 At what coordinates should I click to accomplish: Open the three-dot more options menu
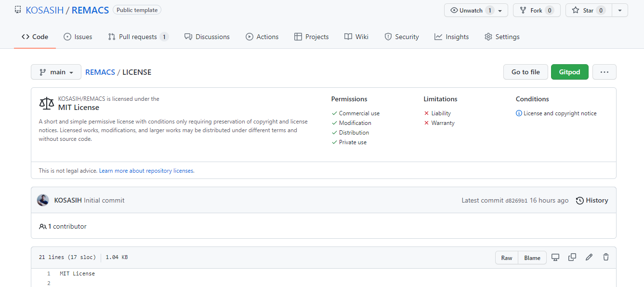coord(605,72)
